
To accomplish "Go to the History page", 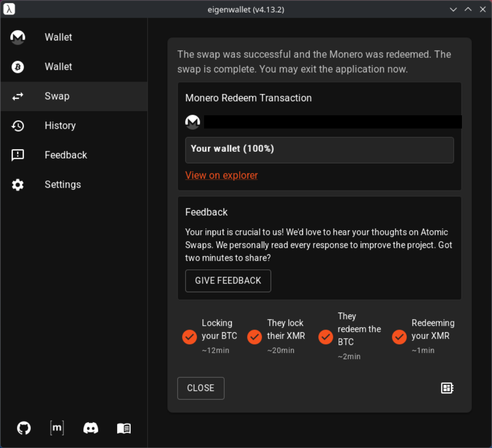I will tap(74, 126).
